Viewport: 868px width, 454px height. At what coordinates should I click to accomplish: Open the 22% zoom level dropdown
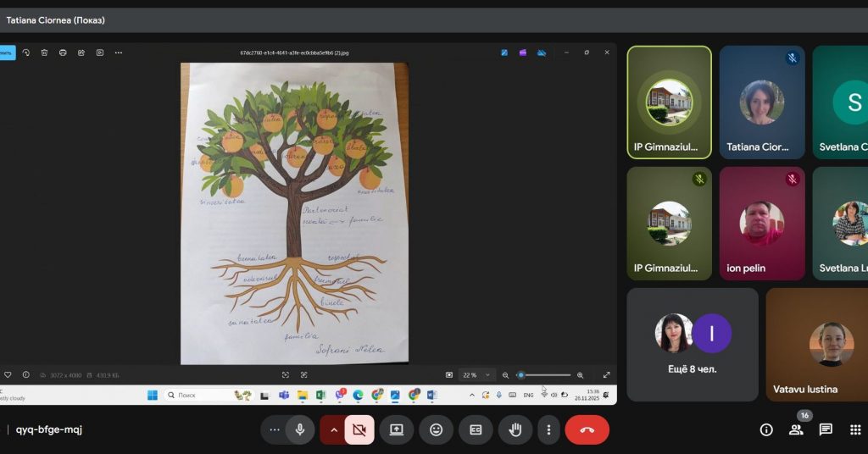(x=476, y=374)
